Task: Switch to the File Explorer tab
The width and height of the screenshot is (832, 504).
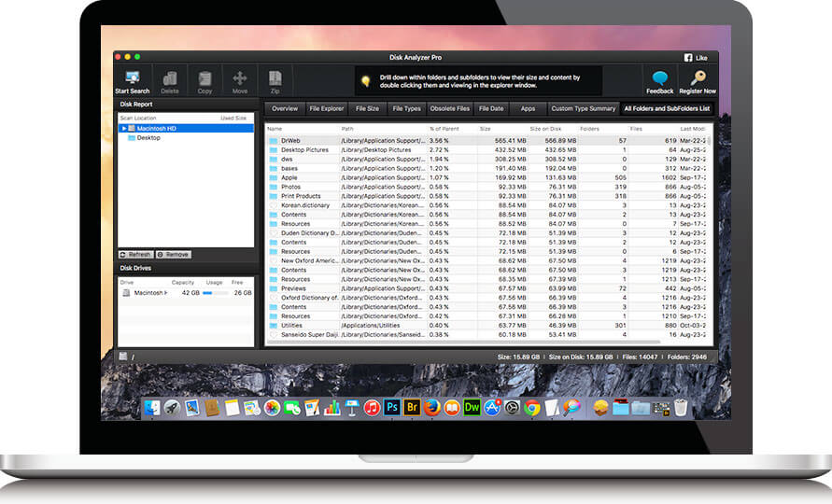Action: point(327,109)
